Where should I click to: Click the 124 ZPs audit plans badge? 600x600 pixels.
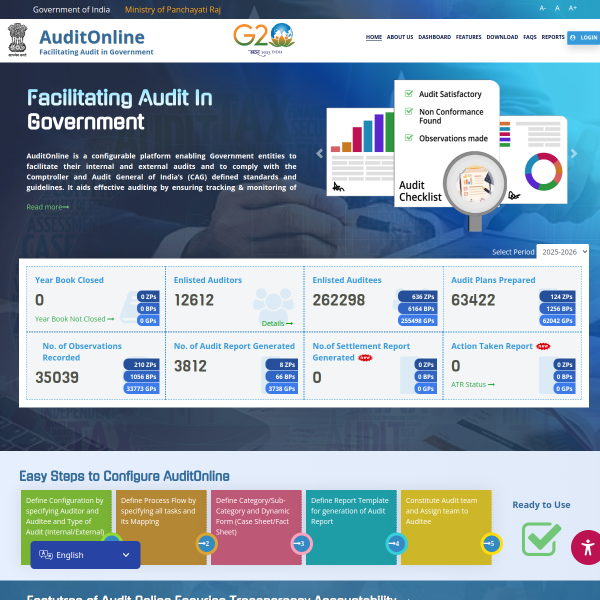click(558, 297)
